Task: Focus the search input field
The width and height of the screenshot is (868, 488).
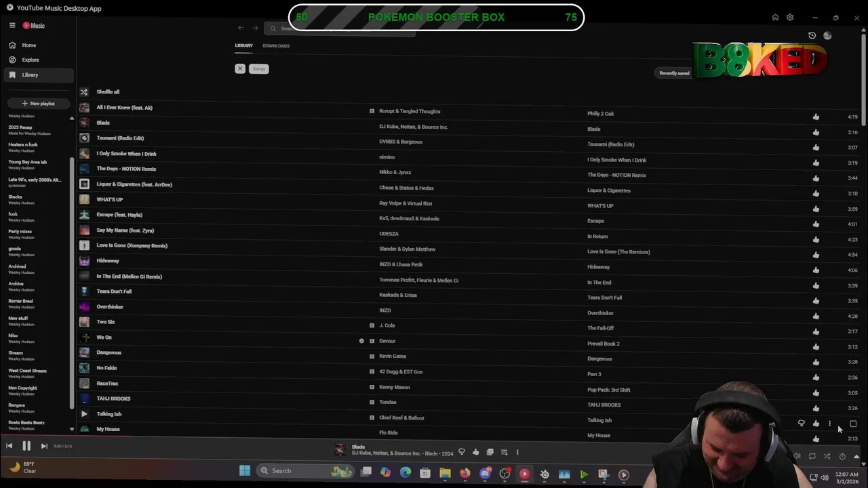Action: (339, 28)
